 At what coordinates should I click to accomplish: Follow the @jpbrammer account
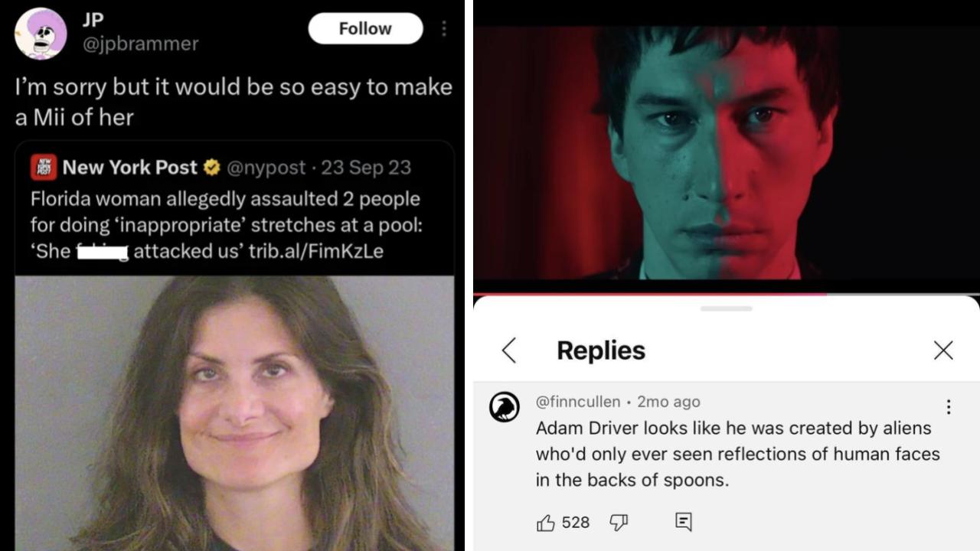tap(365, 28)
